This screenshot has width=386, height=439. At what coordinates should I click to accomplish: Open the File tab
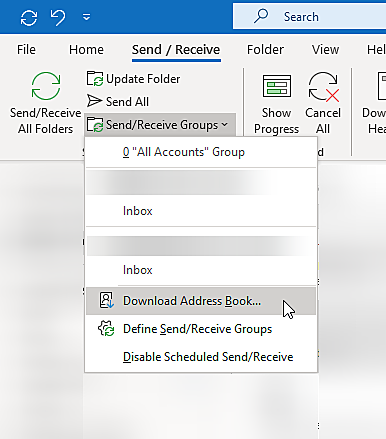click(26, 50)
